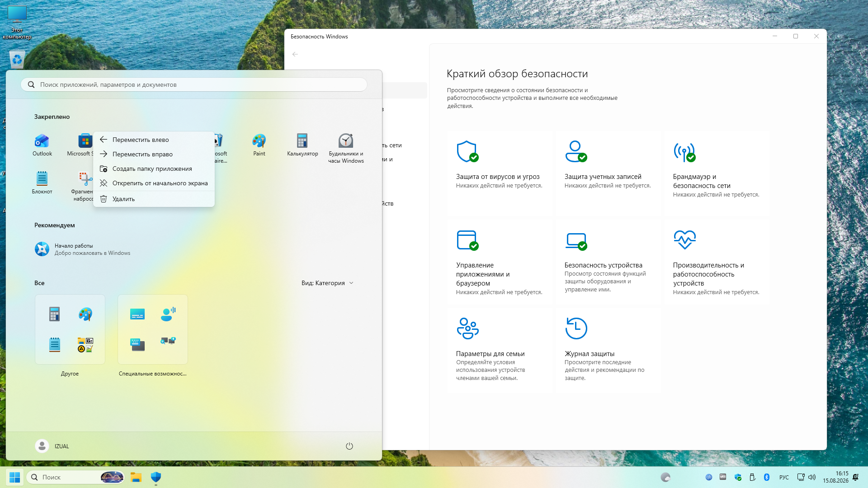Click the back arrow in Безопасность Windows
The image size is (868, 488).
point(295,54)
